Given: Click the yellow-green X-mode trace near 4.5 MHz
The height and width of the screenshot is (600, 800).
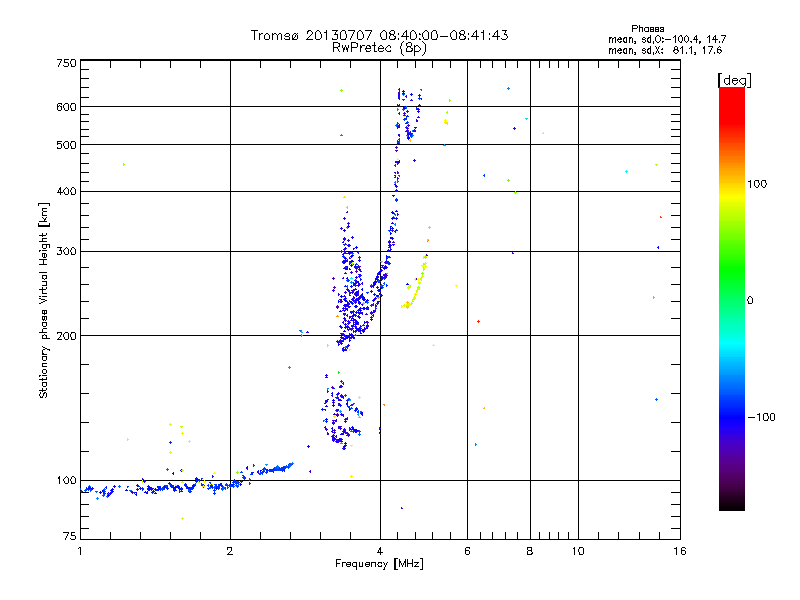Looking at the screenshot, I should 415,286.
